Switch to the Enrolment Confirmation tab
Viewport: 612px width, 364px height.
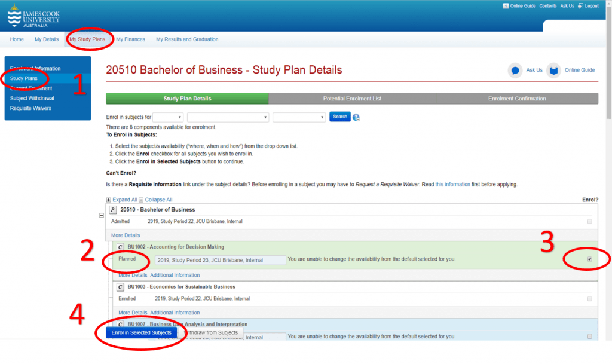click(517, 99)
